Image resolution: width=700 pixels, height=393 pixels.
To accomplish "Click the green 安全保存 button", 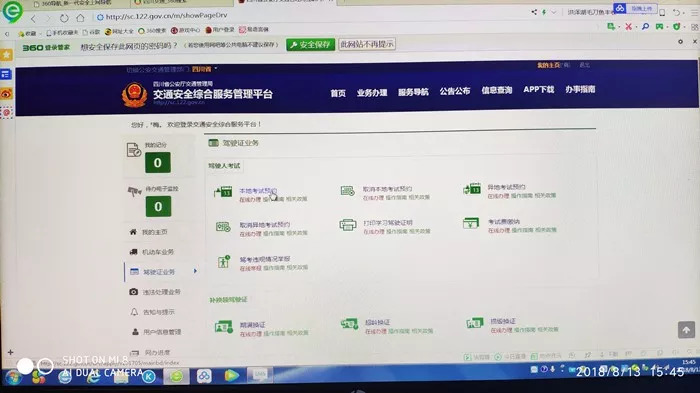I will click(x=310, y=45).
